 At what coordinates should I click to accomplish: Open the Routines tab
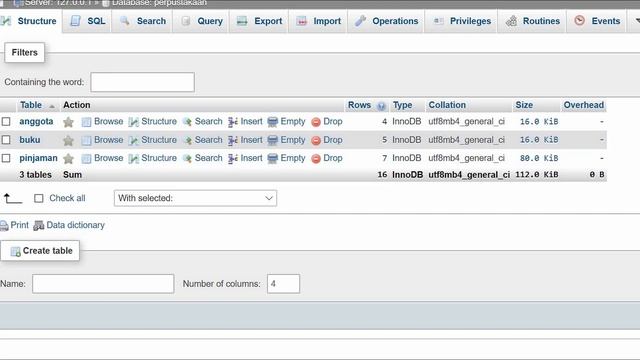coord(532,21)
